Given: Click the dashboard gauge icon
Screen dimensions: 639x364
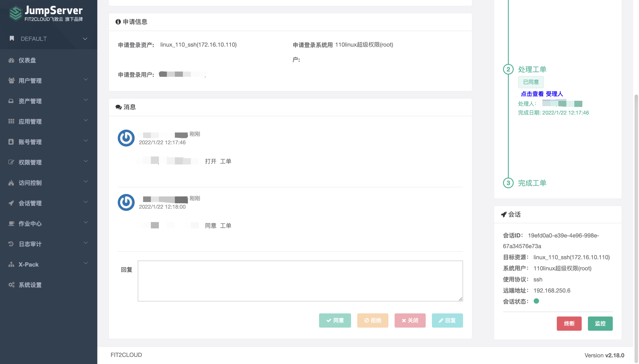Looking at the screenshot, I should click(11, 60).
